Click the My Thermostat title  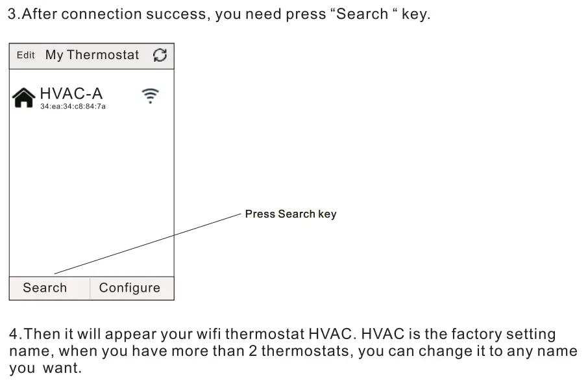[92, 55]
